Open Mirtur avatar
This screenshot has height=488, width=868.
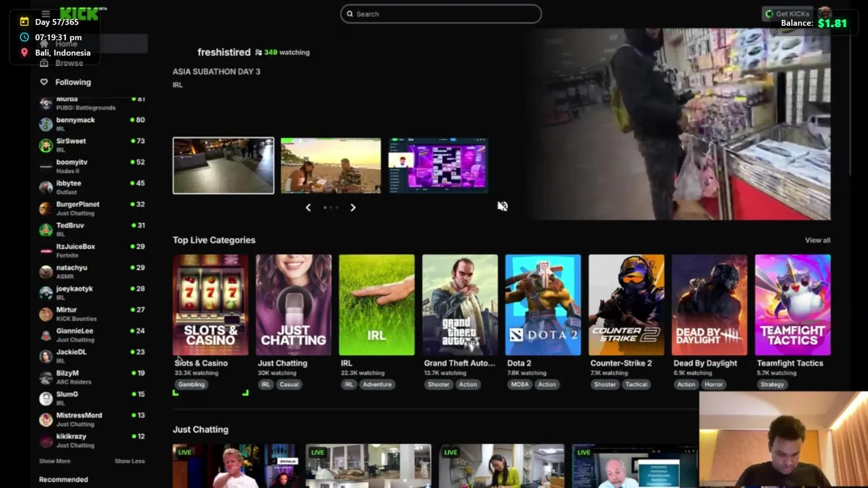pyautogui.click(x=45, y=314)
